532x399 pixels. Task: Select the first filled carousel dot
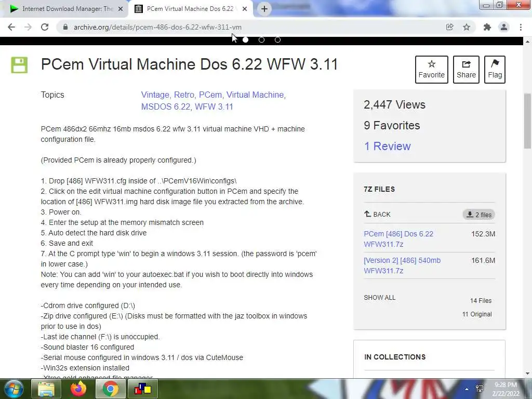(246, 39)
